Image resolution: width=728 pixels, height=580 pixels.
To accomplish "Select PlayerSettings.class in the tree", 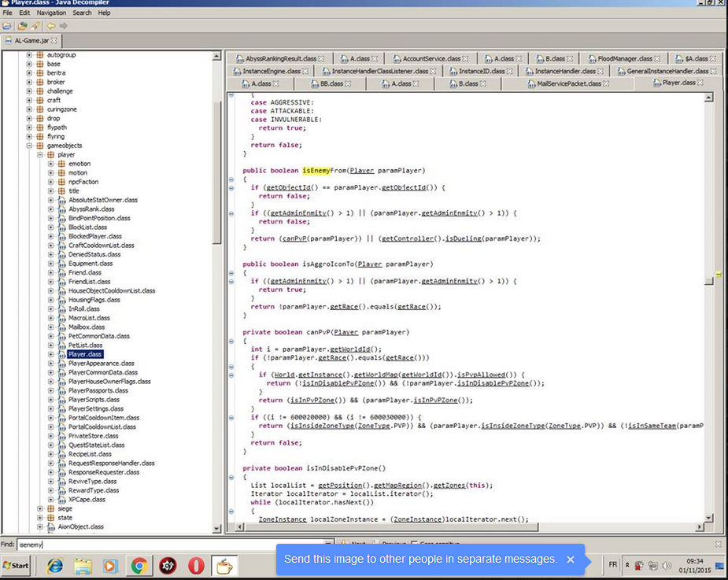I will 96,408.
